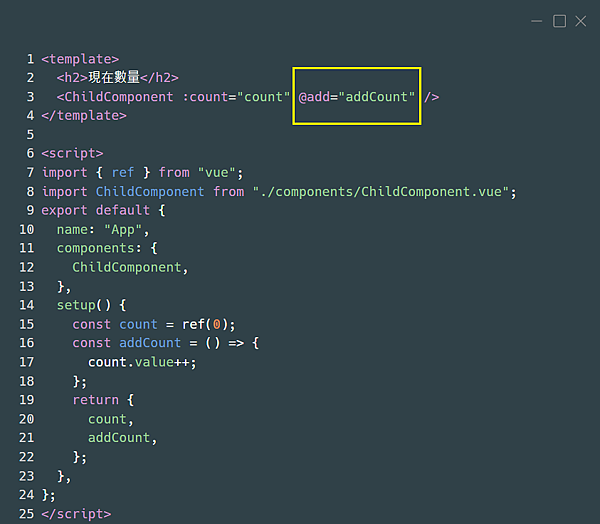The width and height of the screenshot is (600, 524).
Task: Click the name: "App" property
Action: pyautogui.click(x=99, y=230)
